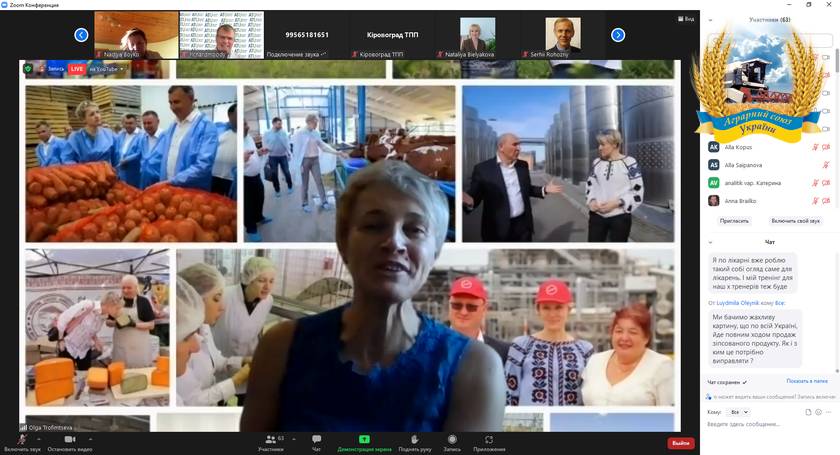The height and width of the screenshot is (455, 840).
Task: Start Демонстрация экрана screen share
Action: 364,443
